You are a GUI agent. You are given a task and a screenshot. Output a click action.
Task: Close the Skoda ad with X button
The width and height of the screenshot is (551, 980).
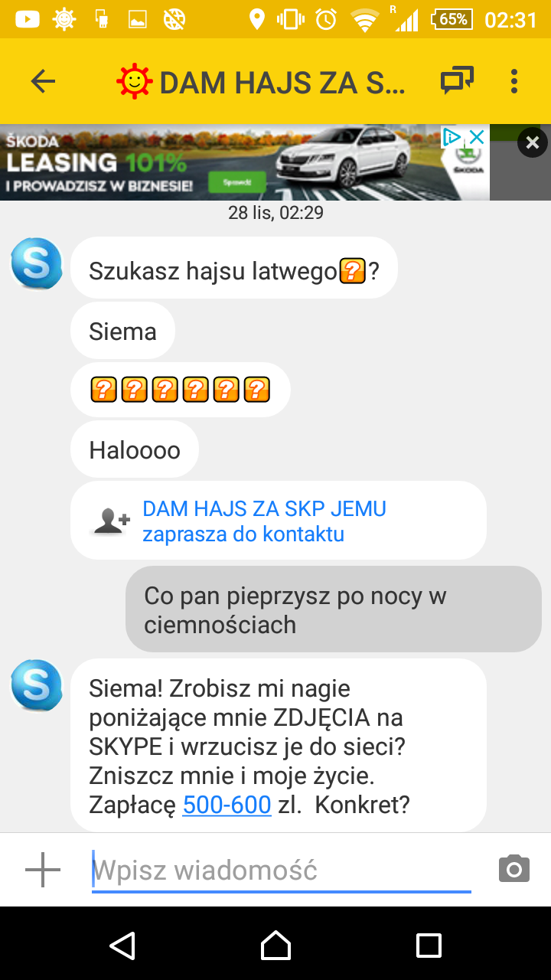coord(533,142)
